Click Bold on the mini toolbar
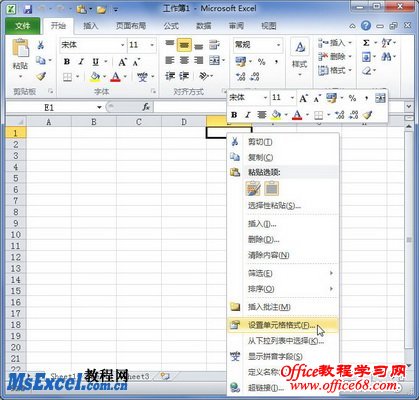This screenshot has height=400, width=419. 234,115
